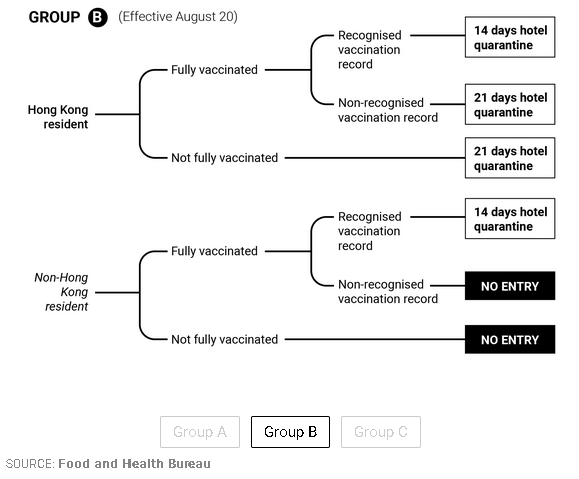Screen dimensions: 579x479
Task: Switch to the Group A tab
Action: pos(200,432)
